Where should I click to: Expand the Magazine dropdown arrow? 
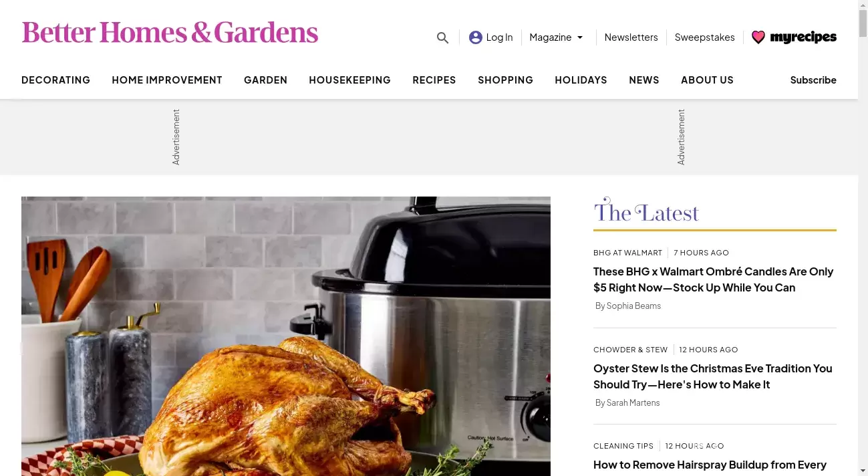[x=580, y=37]
